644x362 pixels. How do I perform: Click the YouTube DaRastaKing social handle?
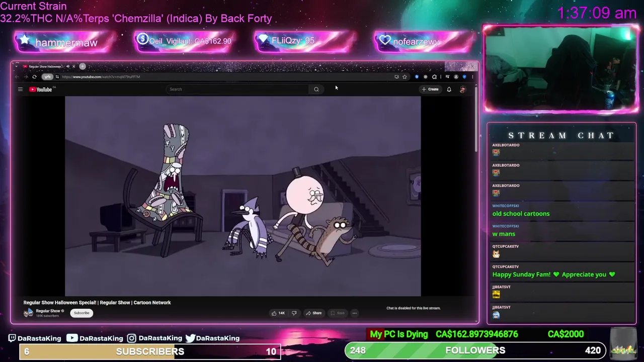[x=95, y=338]
